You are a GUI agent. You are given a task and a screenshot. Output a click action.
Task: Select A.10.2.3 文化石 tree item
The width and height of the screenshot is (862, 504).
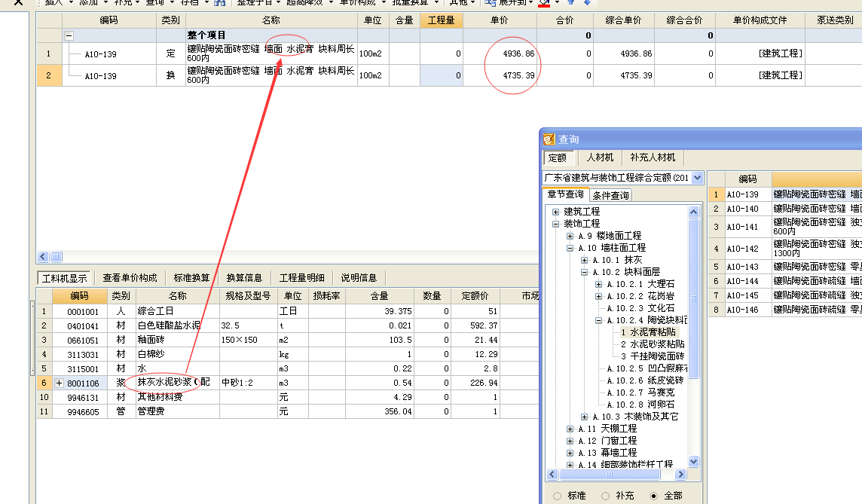pos(640,308)
